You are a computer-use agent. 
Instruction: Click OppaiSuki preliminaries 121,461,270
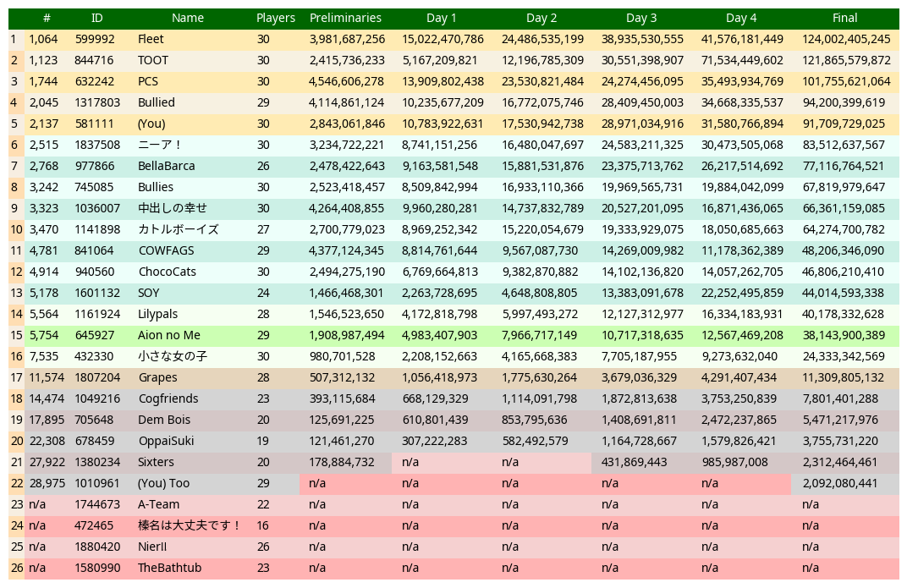(x=342, y=441)
